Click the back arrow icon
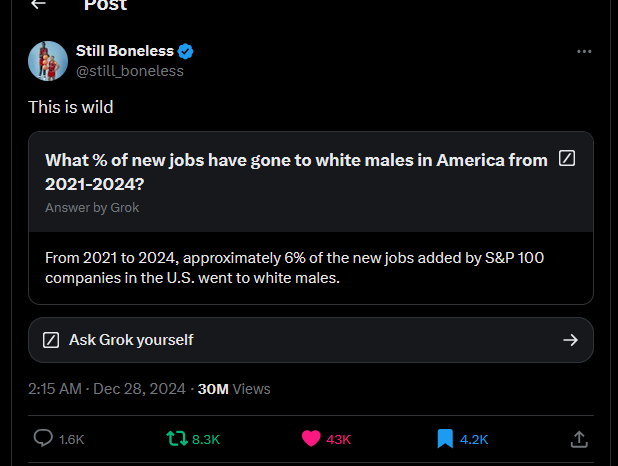Viewport: 618px width, 466px height. coord(39,5)
